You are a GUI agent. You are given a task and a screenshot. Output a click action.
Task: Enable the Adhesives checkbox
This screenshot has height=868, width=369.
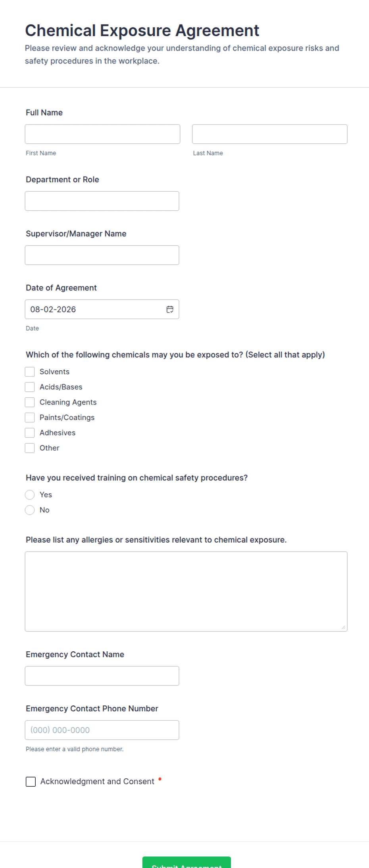click(30, 433)
